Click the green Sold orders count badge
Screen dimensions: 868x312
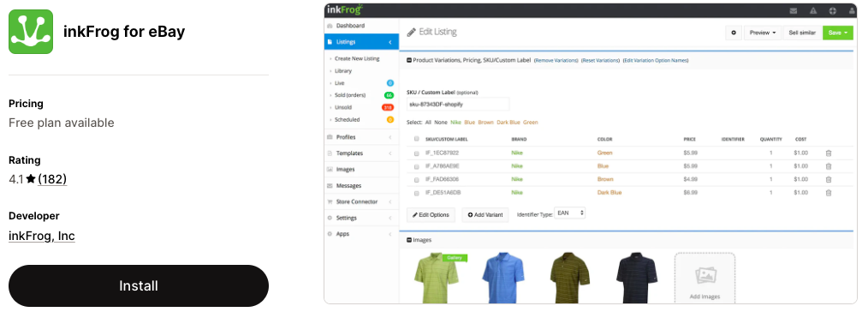click(389, 95)
